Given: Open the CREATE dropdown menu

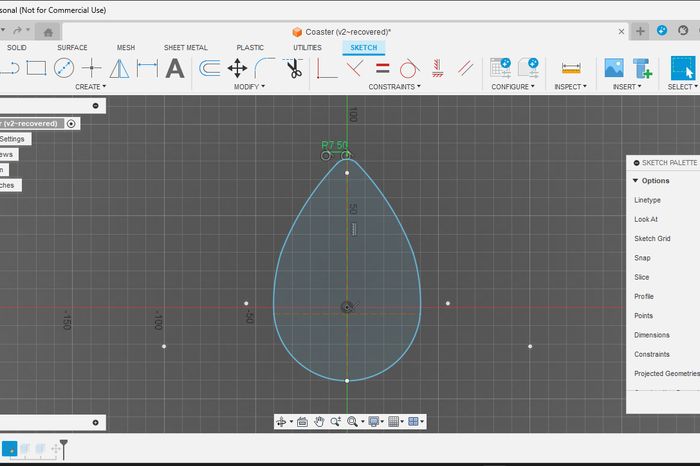Looking at the screenshot, I should click(x=91, y=87).
